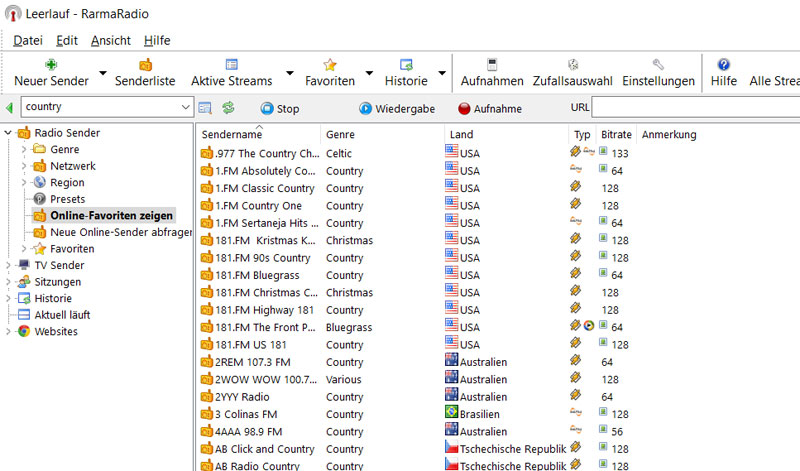Expand the Genre tree node
800x471 pixels.
24,150
